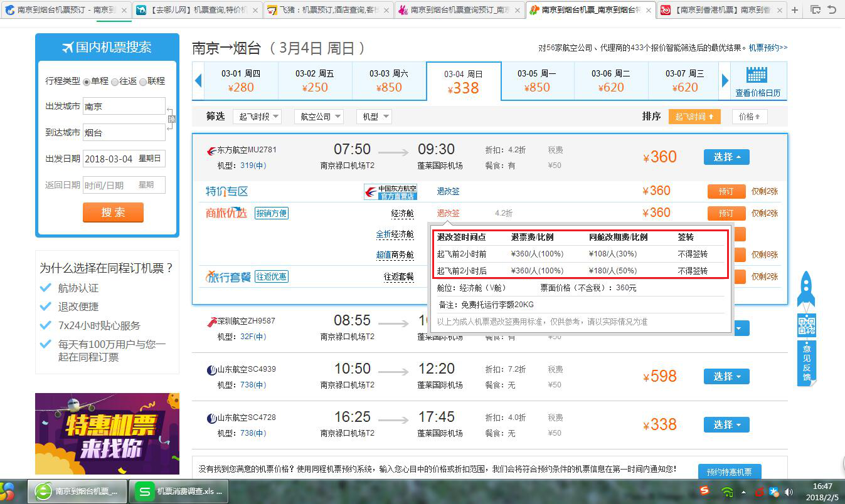Open the 航空公司 filter dropdown

coord(319,116)
